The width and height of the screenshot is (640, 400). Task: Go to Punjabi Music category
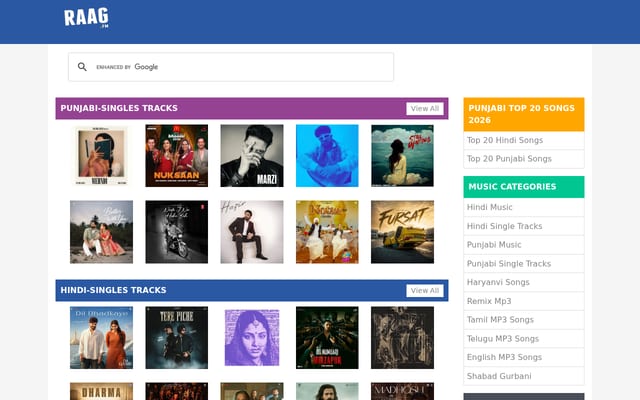point(494,245)
